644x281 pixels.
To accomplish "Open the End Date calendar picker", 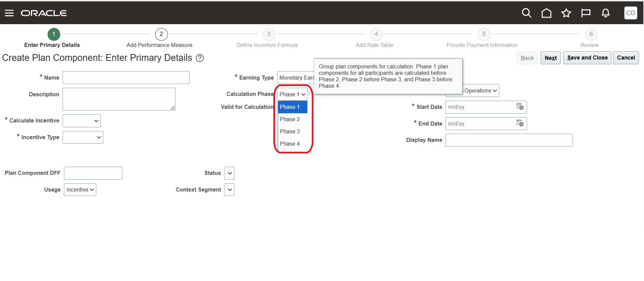I will 520,123.
